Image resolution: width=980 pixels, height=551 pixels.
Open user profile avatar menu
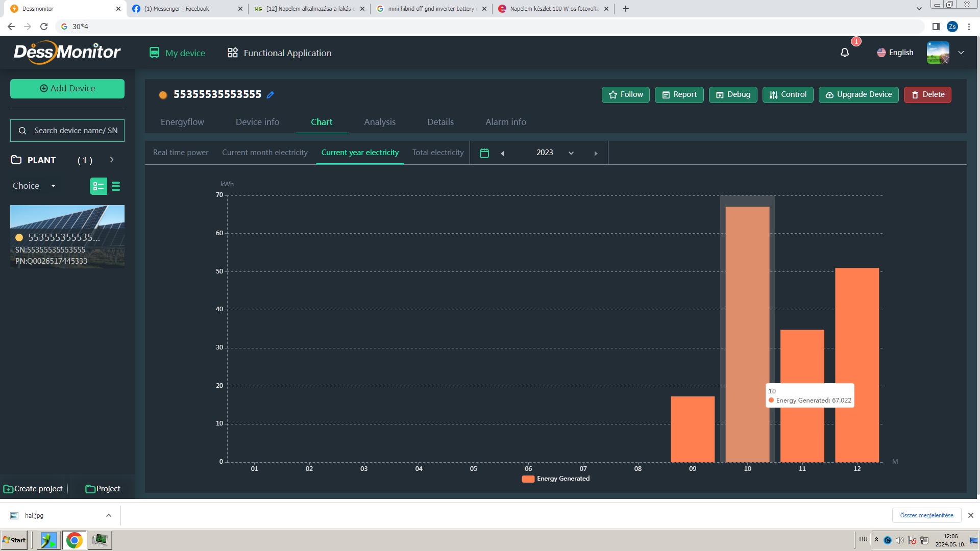[x=938, y=53]
